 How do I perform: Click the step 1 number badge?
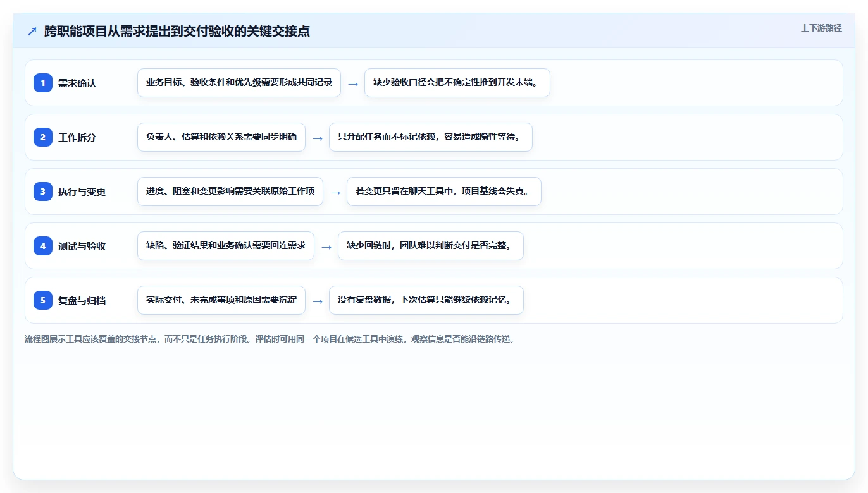43,83
